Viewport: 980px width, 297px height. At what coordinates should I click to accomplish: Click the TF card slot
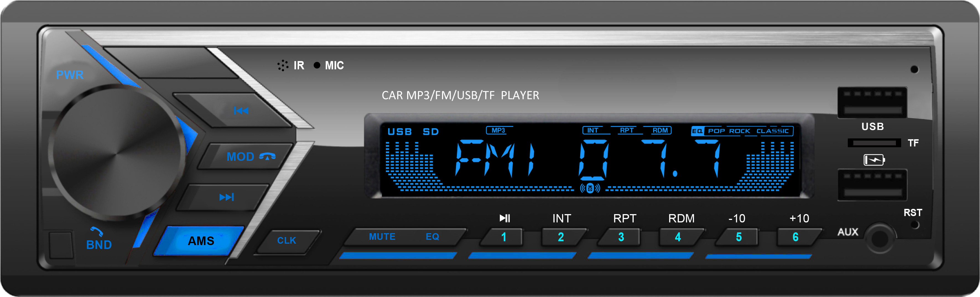(x=874, y=143)
